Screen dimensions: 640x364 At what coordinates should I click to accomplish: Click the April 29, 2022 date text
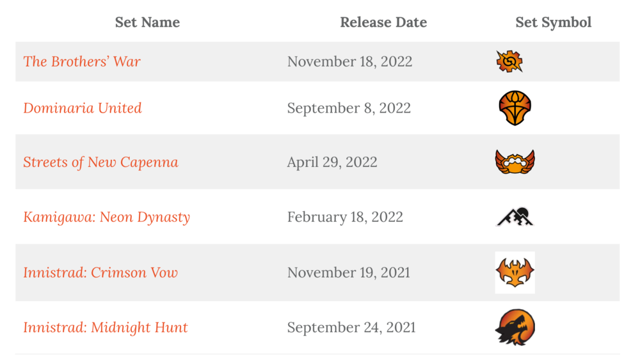click(332, 162)
